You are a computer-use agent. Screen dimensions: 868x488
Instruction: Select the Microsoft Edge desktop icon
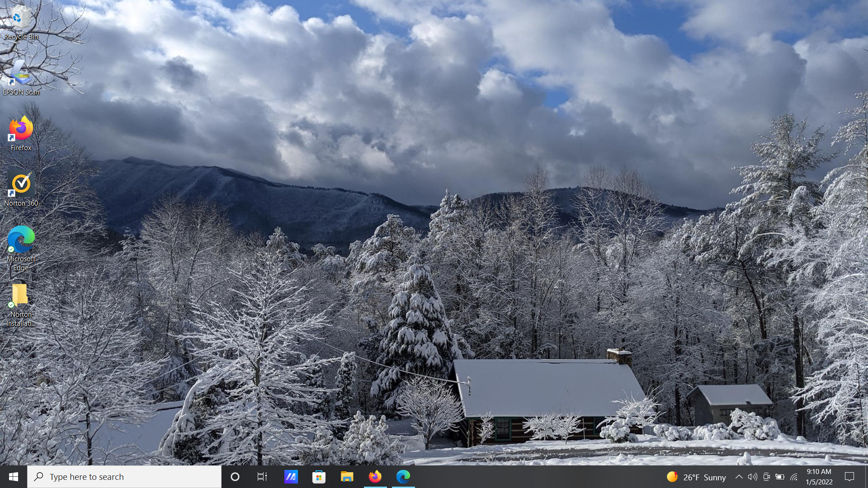pos(21,244)
